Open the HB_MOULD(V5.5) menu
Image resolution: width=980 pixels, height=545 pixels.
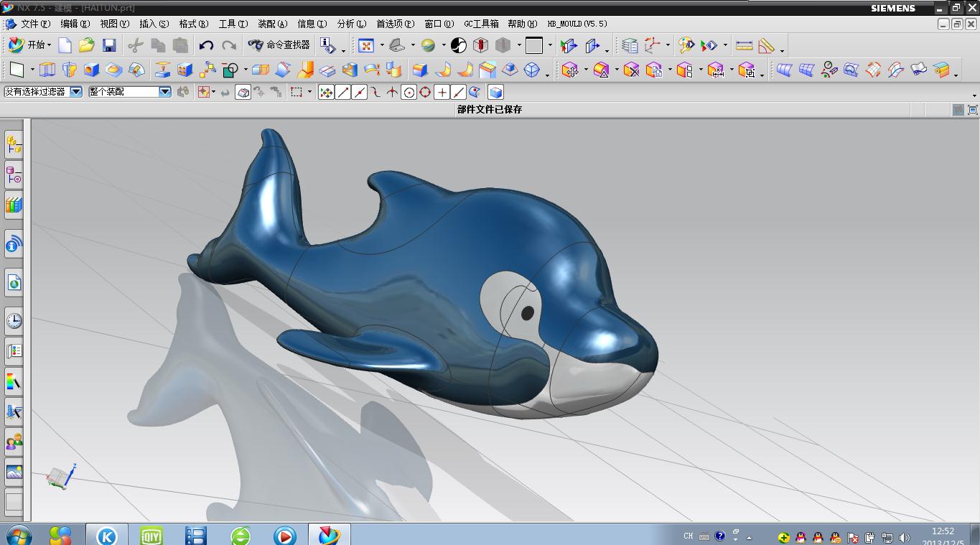(x=577, y=24)
